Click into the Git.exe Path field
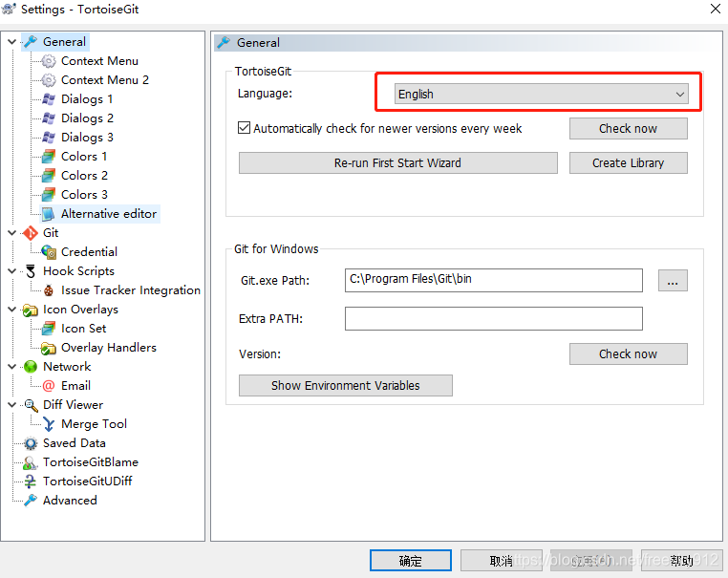 (x=494, y=280)
